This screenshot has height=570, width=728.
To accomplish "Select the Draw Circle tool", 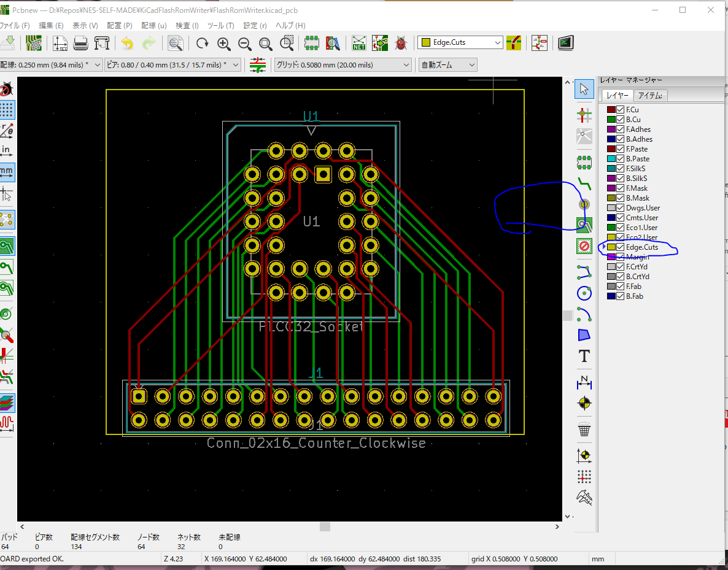I will tap(584, 293).
